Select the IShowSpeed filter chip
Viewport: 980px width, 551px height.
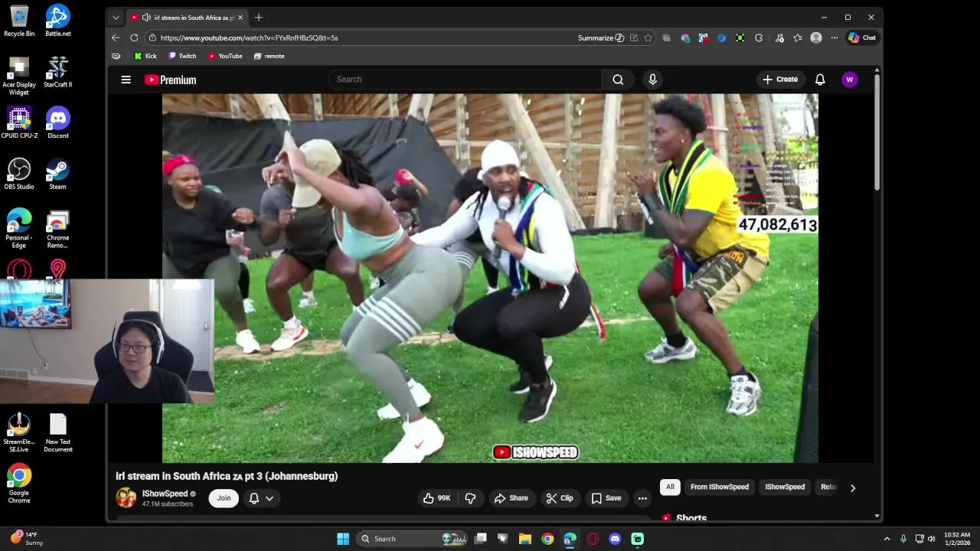coord(785,487)
